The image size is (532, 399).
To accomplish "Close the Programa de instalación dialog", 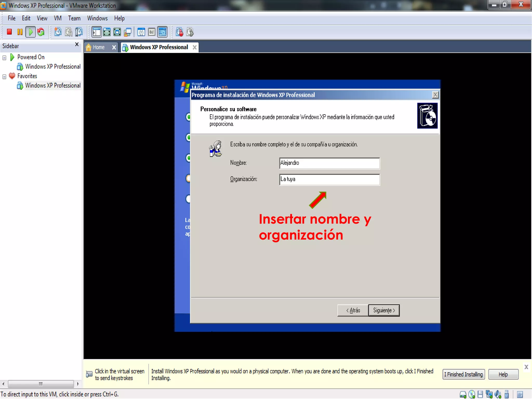I will pyautogui.click(x=435, y=95).
